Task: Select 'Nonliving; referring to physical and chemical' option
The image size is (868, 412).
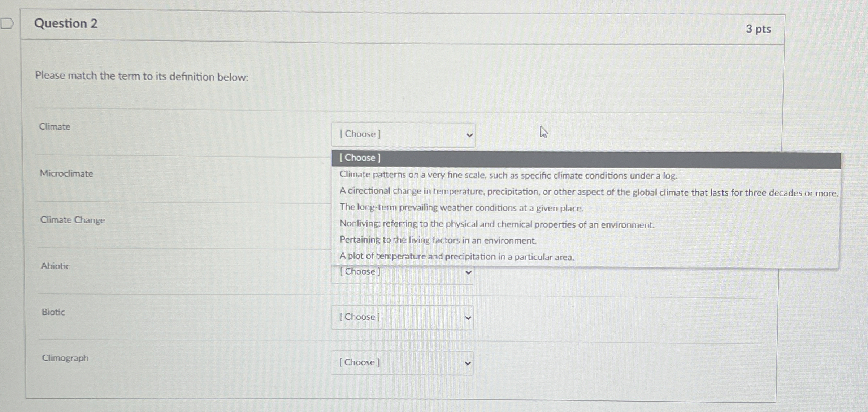Action: pyautogui.click(x=496, y=224)
